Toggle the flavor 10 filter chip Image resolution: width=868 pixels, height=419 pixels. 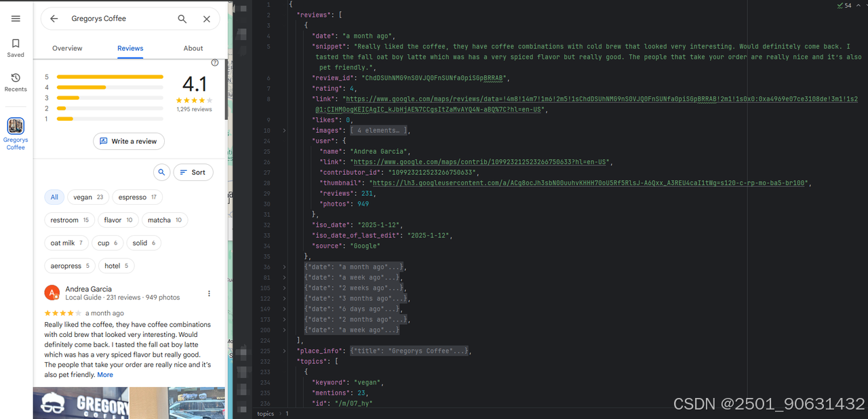pyautogui.click(x=119, y=220)
